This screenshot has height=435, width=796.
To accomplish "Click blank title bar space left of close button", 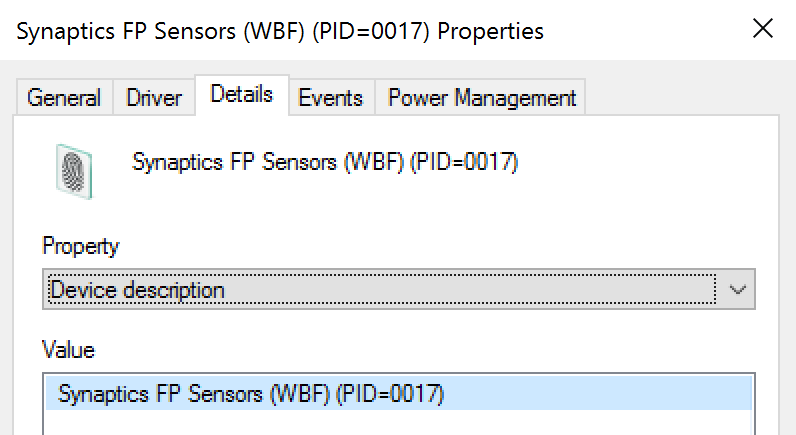I will [650, 31].
